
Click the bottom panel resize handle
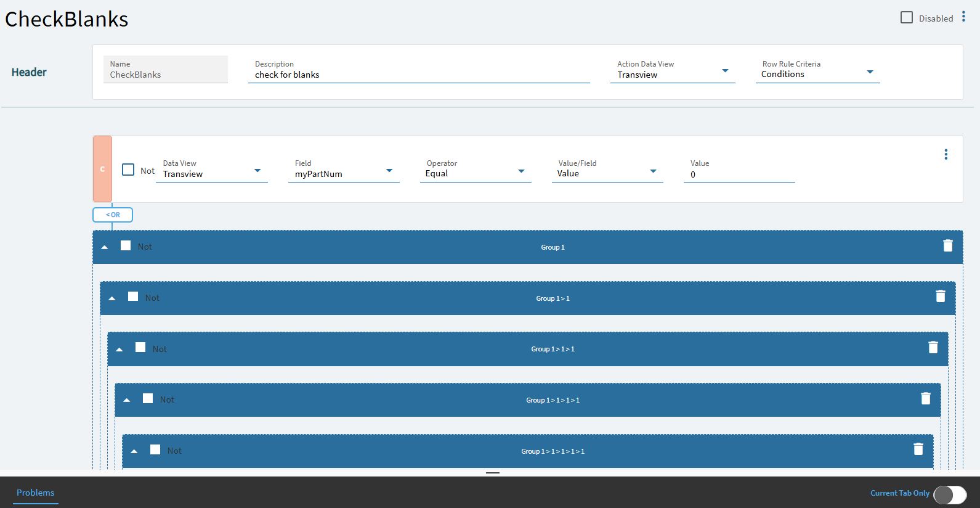pos(493,473)
